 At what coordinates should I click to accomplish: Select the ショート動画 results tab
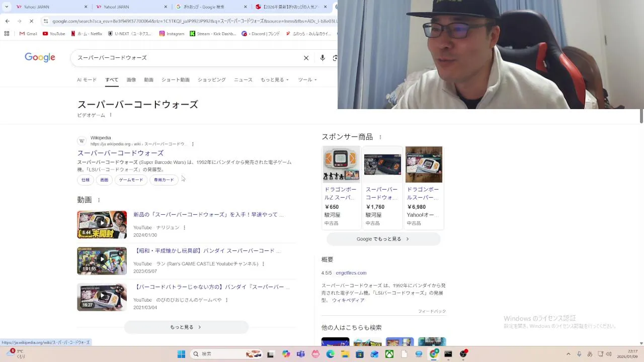coord(176,80)
